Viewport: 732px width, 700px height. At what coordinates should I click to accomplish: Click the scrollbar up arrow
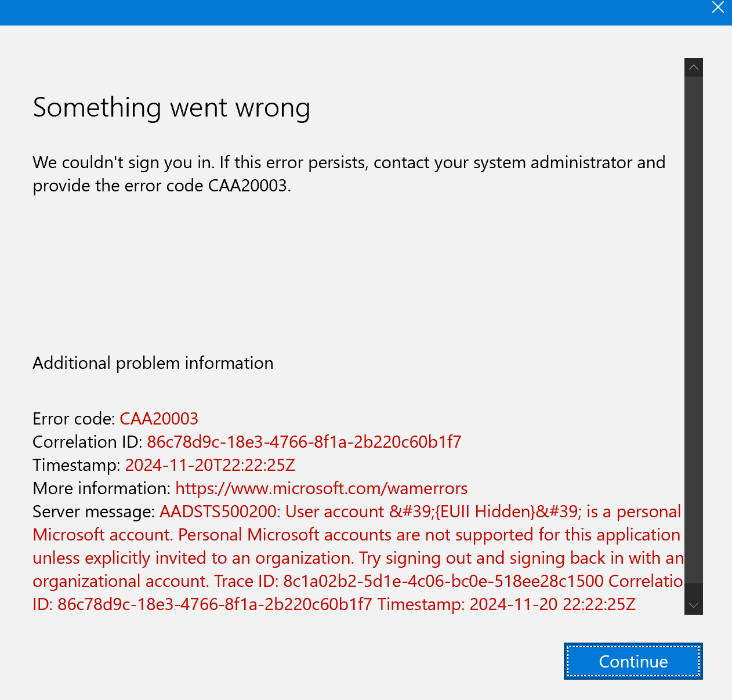pos(694,67)
